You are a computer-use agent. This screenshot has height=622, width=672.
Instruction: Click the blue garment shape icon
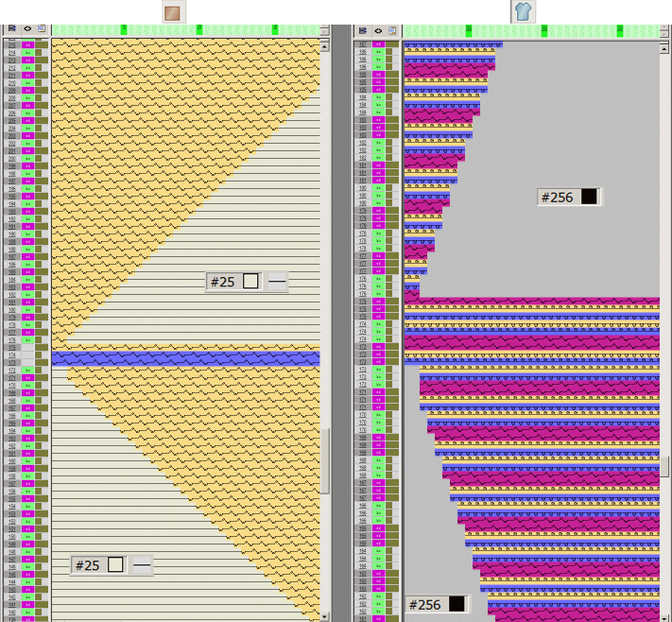click(523, 12)
